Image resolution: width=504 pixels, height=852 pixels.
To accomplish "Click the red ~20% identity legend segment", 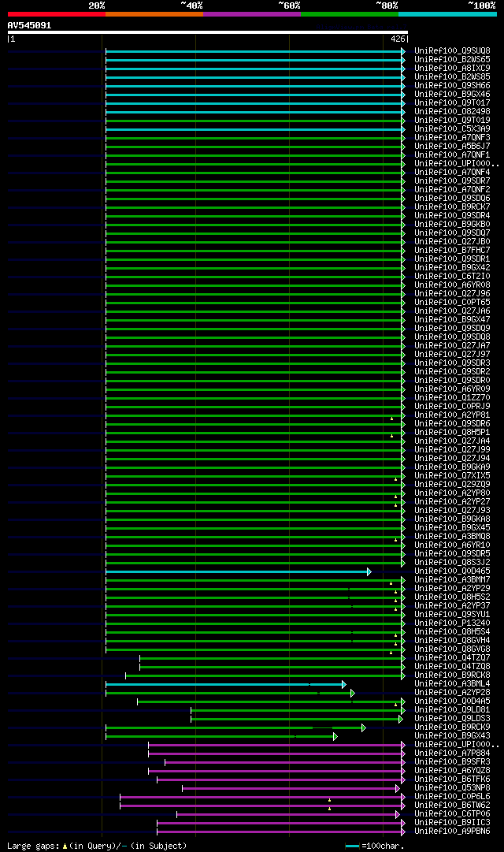I will 57,14.
